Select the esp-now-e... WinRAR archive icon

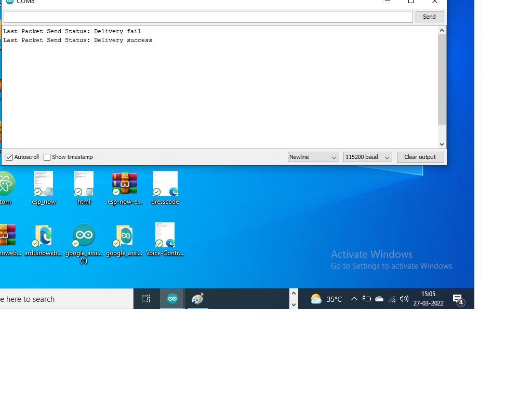pyautogui.click(x=125, y=188)
